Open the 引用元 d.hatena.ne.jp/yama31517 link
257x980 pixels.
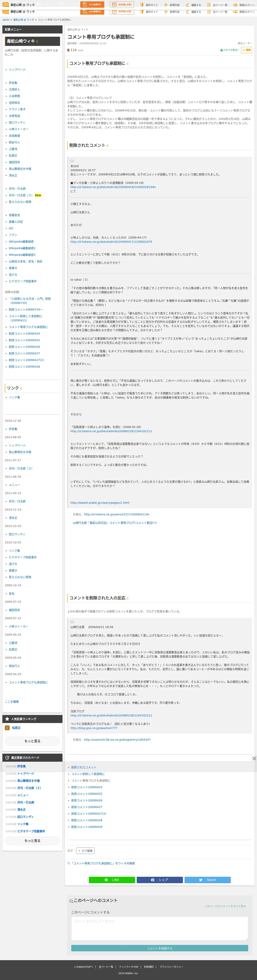click(x=117, y=514)
